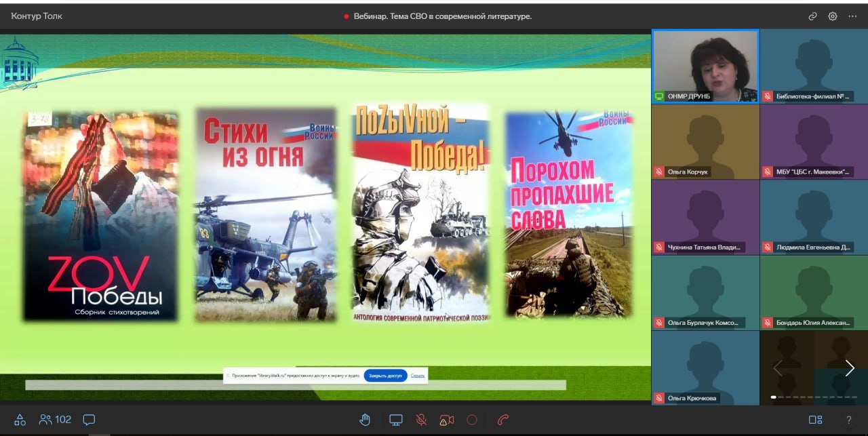Open the participants list showing 102
The width and height of the screenshot is (868, 436).
click(x=55, y=420)
